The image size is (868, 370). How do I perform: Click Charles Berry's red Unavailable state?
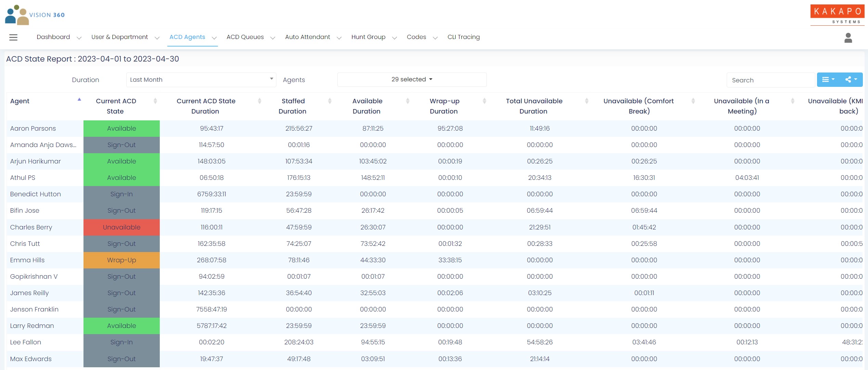[x=121, y=227]
